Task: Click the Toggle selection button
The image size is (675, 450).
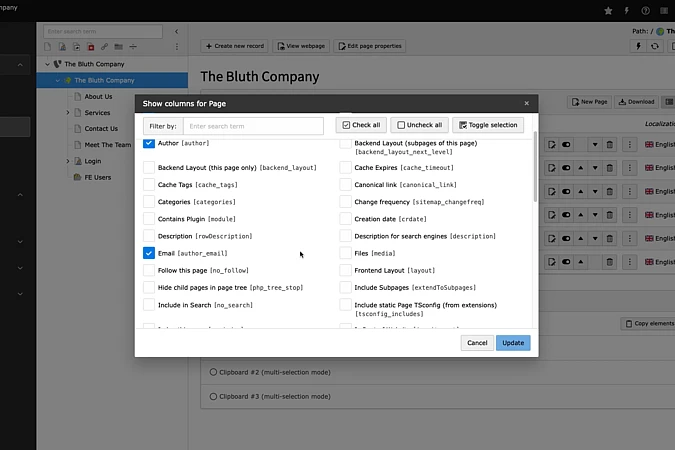Action: 488,125
